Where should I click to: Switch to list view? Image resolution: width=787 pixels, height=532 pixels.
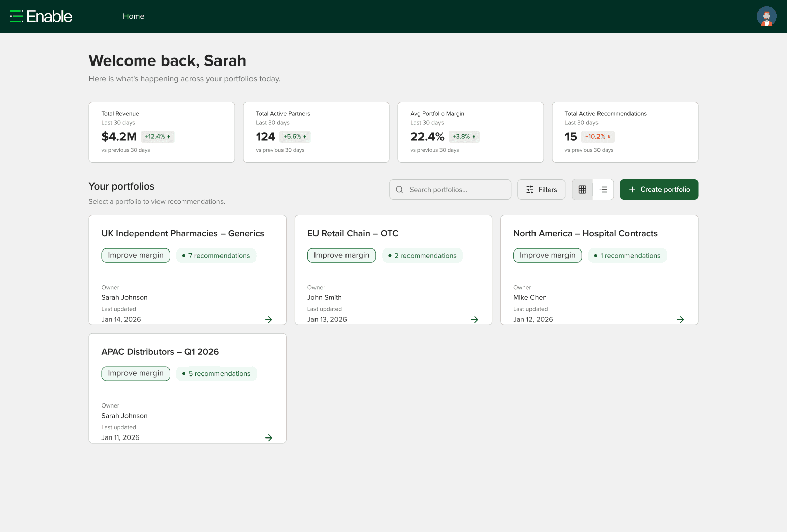tap(603, 190)
